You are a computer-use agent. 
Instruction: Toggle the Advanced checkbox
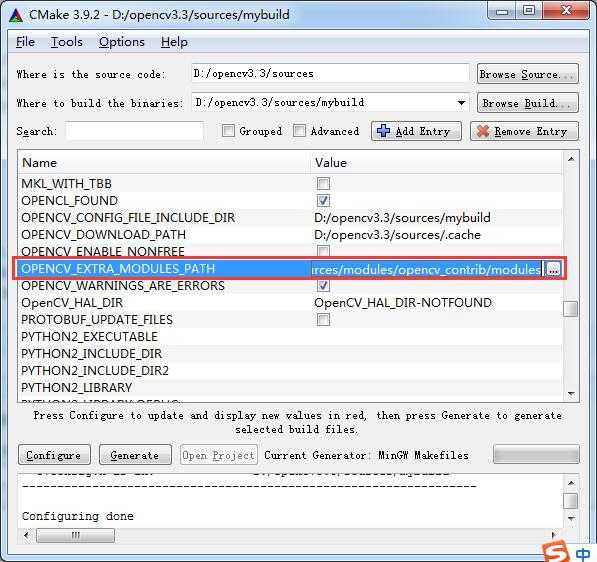[299, 131]
